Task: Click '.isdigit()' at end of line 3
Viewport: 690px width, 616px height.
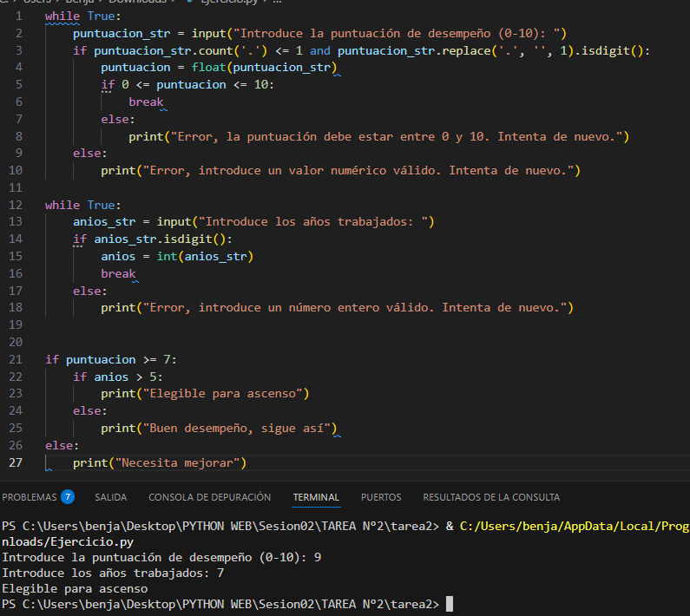Action: click(x=612, y=50)
